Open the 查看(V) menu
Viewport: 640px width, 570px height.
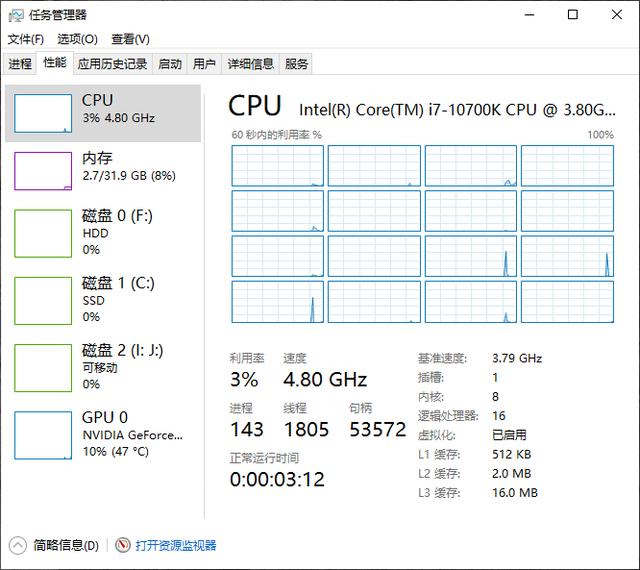point(130,39)
